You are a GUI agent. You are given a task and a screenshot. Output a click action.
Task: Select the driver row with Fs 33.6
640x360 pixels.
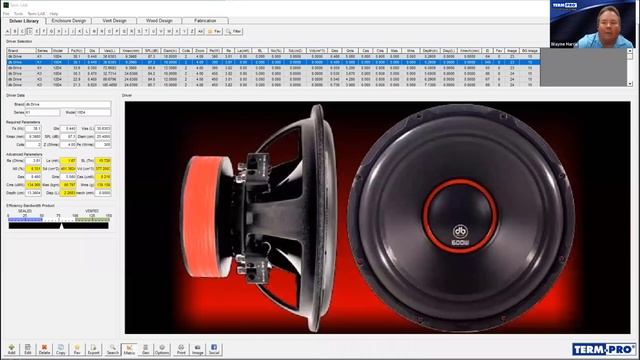pyautogui.click(x=273, y=68)
